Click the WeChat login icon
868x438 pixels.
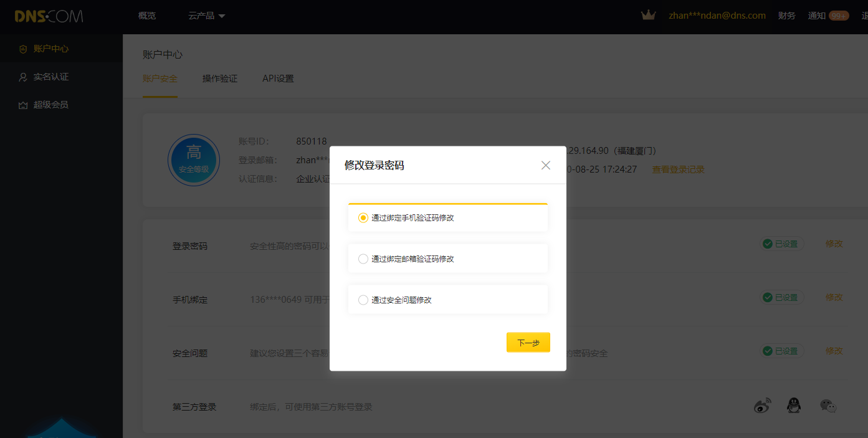coord(827,406)
